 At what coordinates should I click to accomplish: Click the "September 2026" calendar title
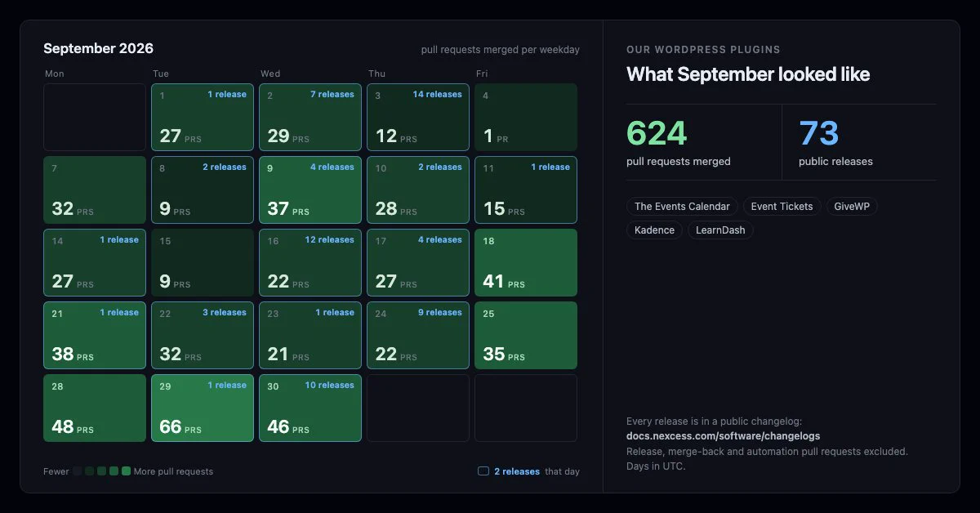pyautogui.click(x=98, y=48)
